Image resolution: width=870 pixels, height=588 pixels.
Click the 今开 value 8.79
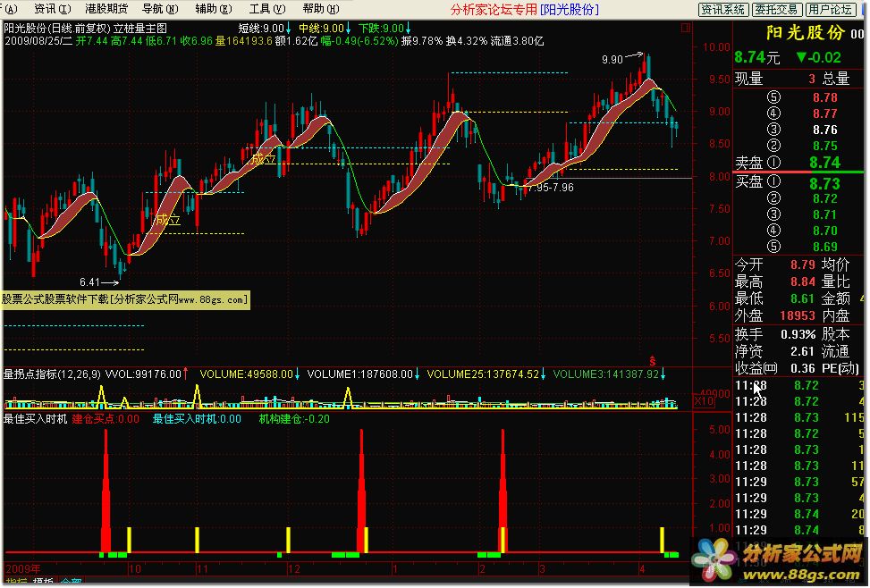pyautogui.click(x=803, y=265)
